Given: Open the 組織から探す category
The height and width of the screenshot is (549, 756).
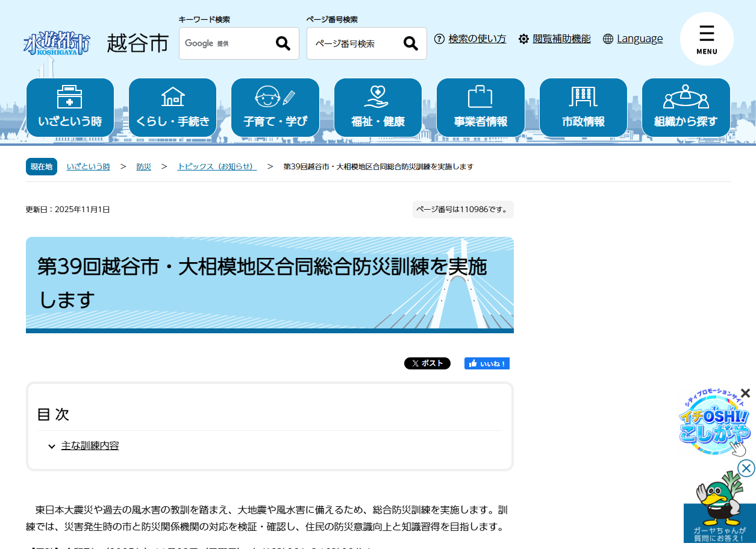Looking at the screenshot, I should (x=686, y=108).
